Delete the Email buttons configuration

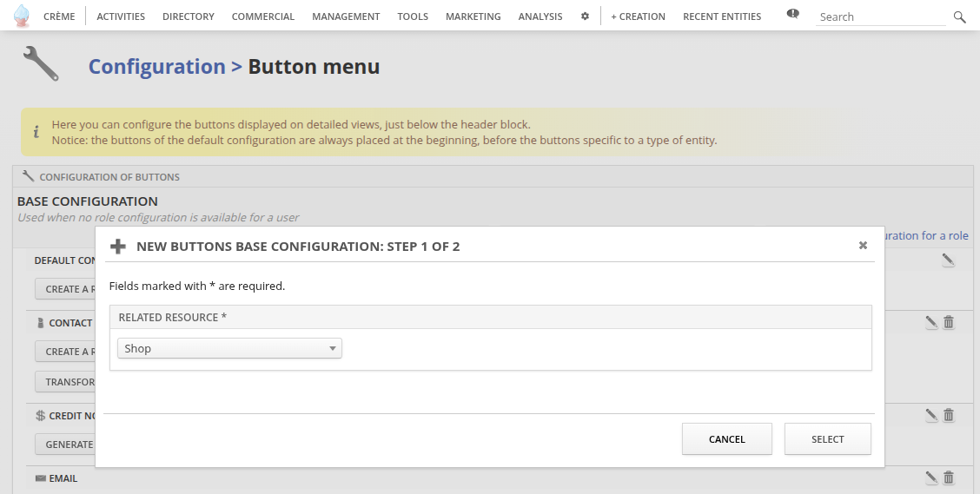[949, 478]
